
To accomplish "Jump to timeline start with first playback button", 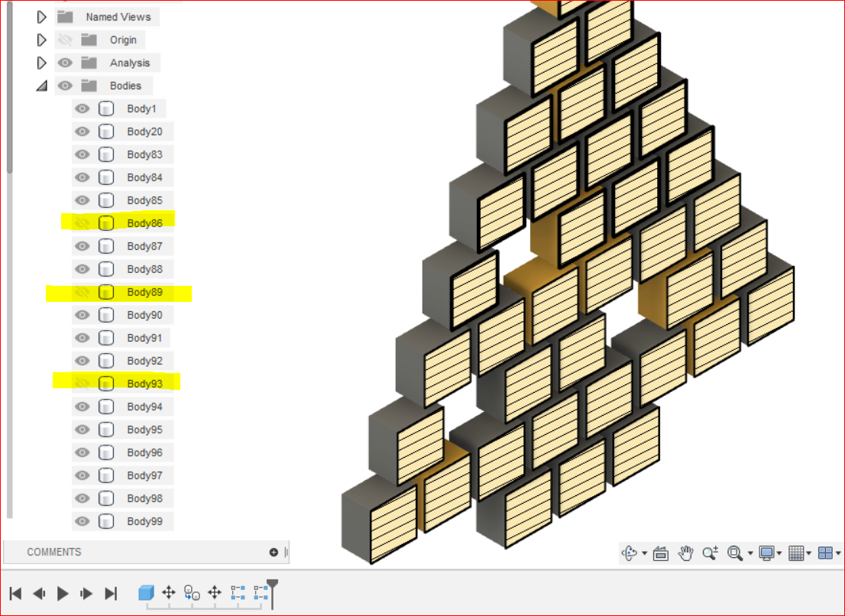I will click(x=16, y=593).
